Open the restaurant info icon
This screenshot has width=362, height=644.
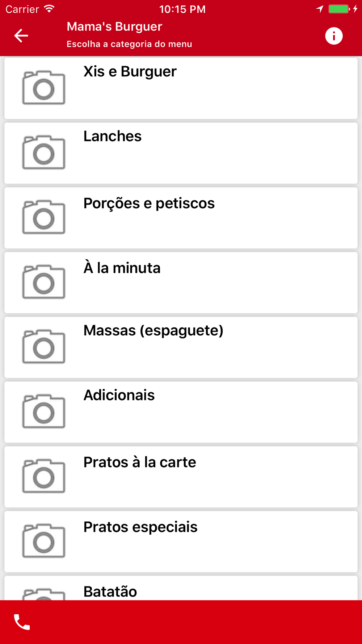(x=333, y=36)
